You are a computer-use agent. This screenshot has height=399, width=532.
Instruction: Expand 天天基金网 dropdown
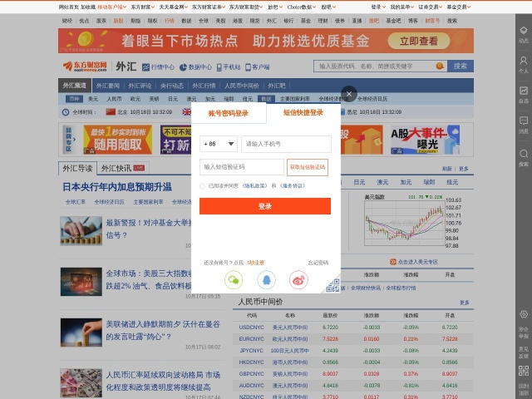click(x=174, y=7)
